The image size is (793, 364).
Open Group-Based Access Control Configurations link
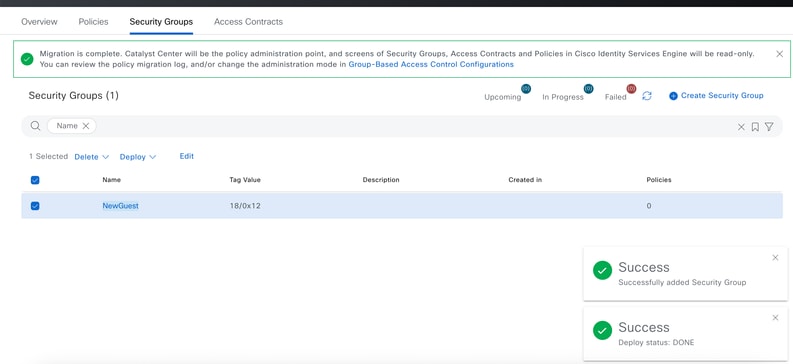(x=431, y=64)
